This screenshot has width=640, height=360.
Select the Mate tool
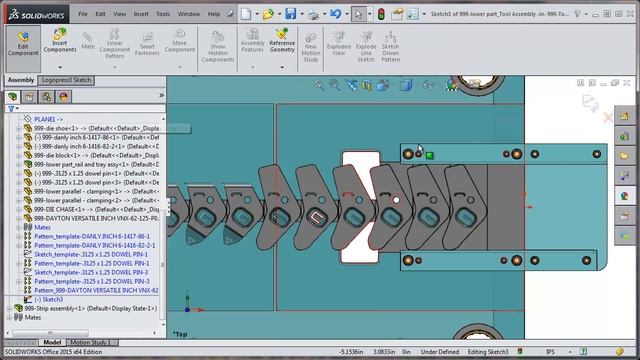click(x=87, y=41)
